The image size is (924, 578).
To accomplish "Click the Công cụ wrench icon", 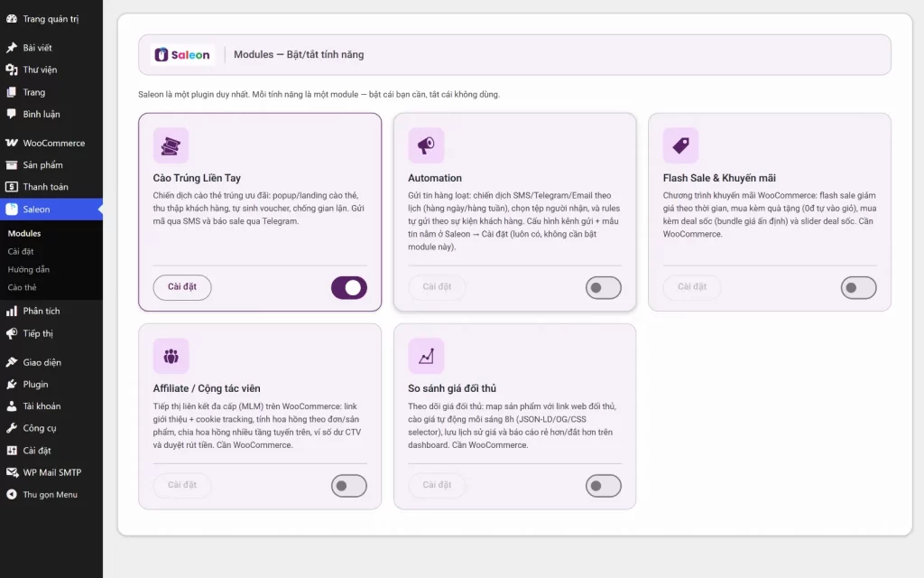I will 12,428.
